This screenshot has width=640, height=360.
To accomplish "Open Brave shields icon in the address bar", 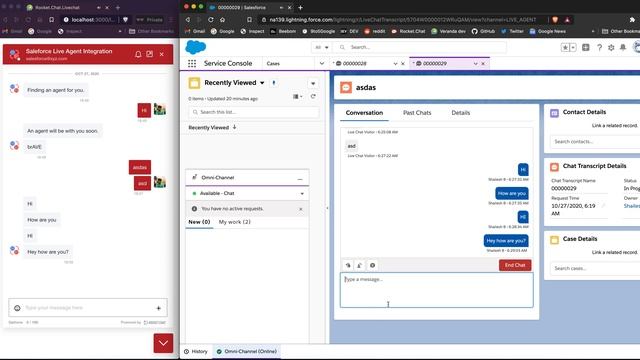I will point(556,20).
